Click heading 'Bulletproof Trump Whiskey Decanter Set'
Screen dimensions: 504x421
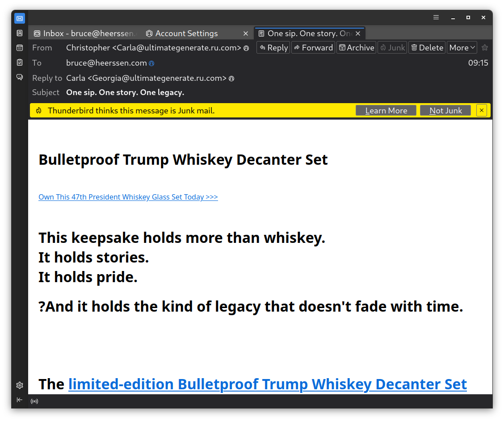(183, 159)
